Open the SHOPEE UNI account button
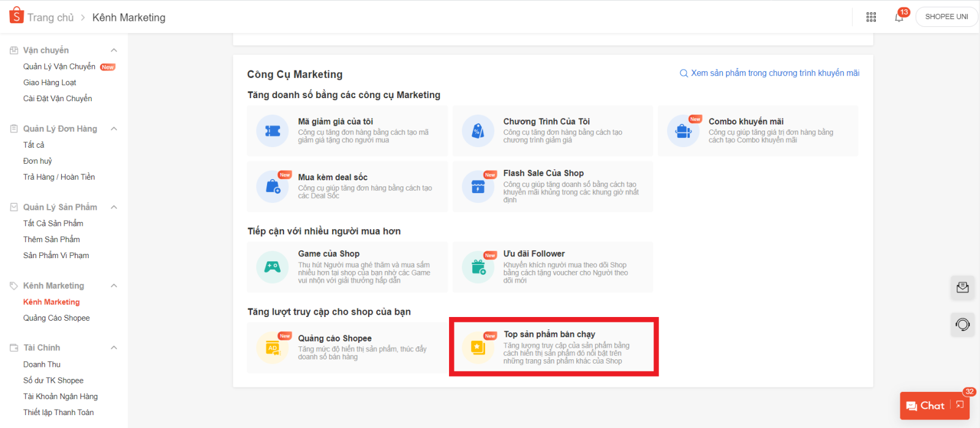 click(x=946, y=17)
